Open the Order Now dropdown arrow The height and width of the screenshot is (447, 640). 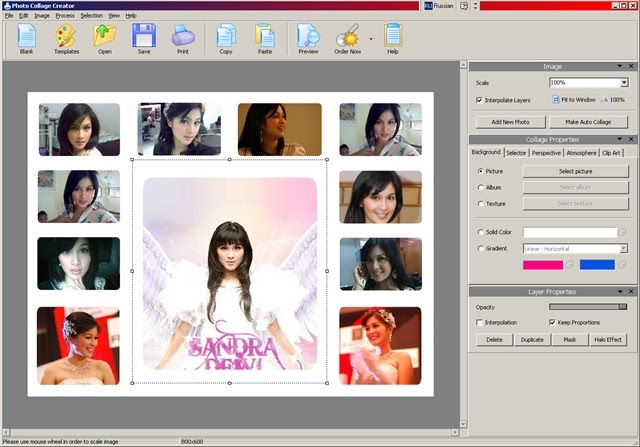click(x=371, y=39)
